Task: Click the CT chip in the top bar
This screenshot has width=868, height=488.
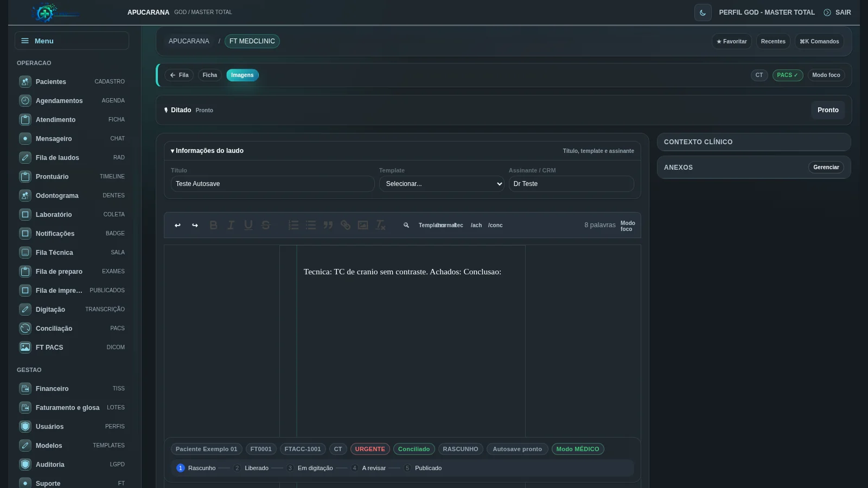Action: tap(759, 75)
